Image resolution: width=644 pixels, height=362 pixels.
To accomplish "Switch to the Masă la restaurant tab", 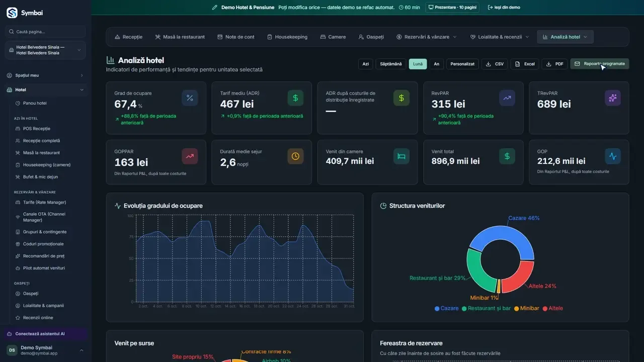I will coord(180,37).
